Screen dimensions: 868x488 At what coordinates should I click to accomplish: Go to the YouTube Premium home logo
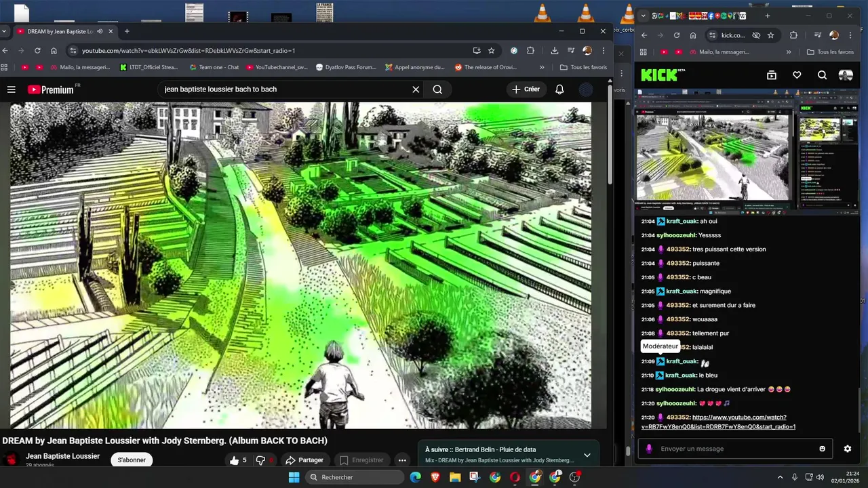coord(51,89)
